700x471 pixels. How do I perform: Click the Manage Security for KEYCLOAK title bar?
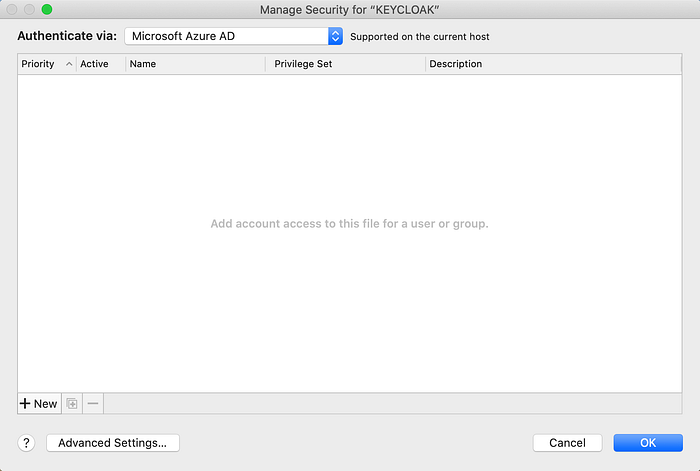click(x=350, y=10)
